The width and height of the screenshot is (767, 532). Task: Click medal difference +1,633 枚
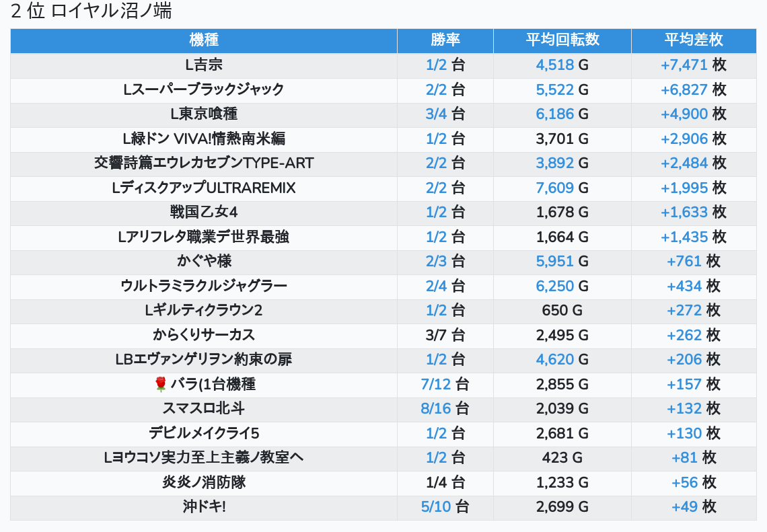(x=694, y=213)
